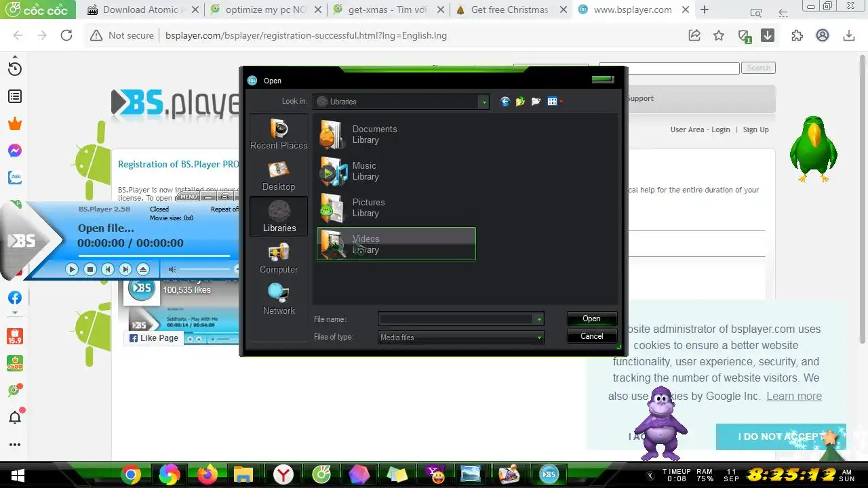Viewport: 868px width, 488px height.
Task: Open Recent Places in dialog sidebar
Action: click(x=279, y=134)
